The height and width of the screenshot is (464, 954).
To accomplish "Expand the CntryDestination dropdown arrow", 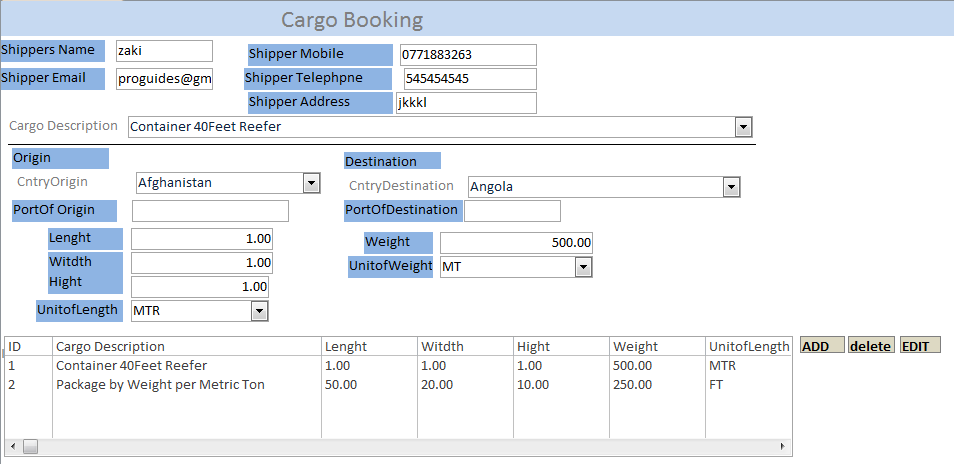I will 731,187.
